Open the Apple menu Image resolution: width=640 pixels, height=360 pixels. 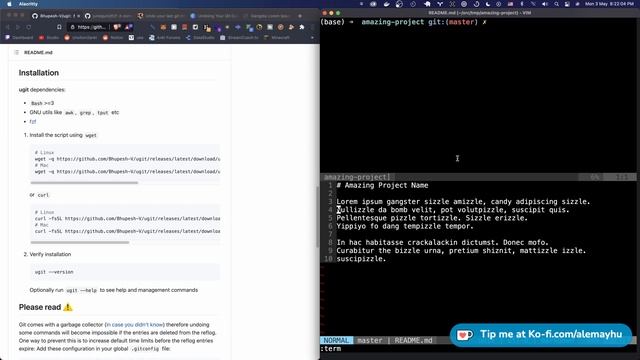tap(9, 4)
